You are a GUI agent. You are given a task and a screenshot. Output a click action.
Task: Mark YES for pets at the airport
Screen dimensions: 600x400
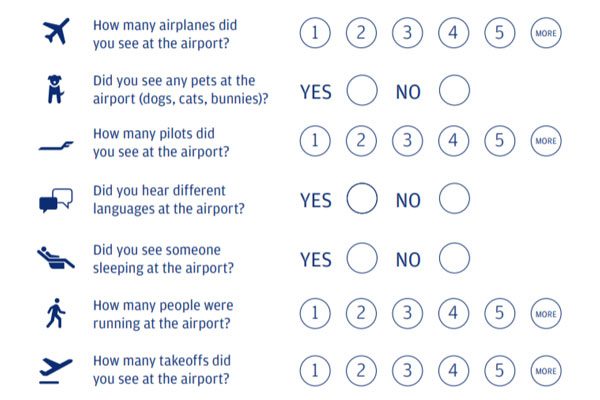362,90
